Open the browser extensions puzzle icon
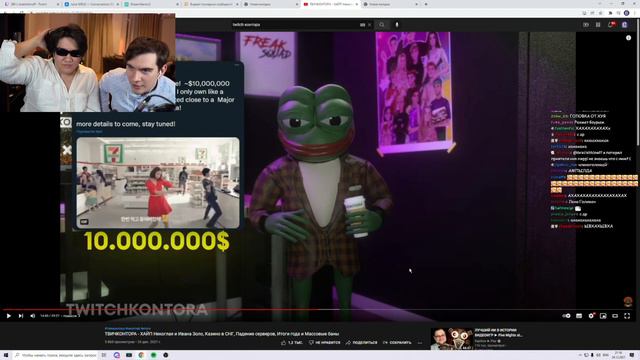 (611, 13)
